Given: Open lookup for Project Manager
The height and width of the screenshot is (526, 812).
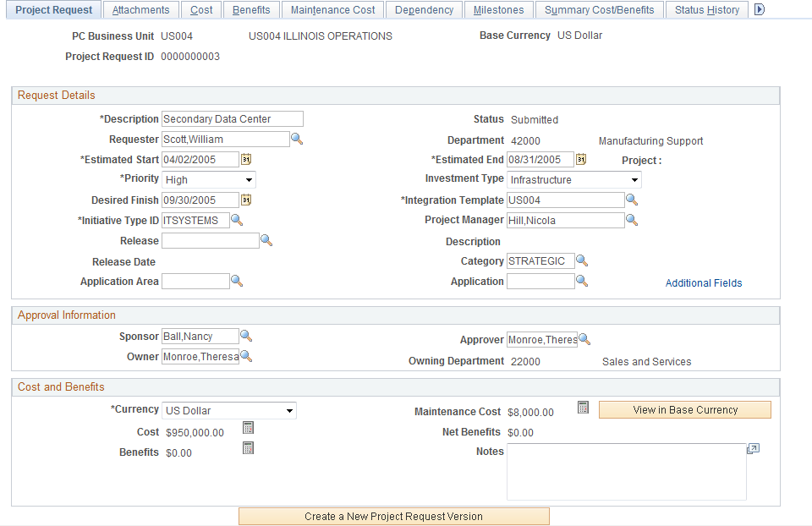Looking at the screenshot, I should pos(632,220).
